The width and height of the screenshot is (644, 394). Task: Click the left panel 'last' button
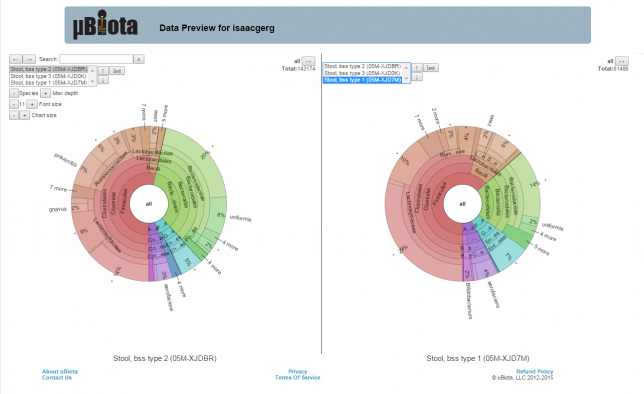click(x=117, y=71)
